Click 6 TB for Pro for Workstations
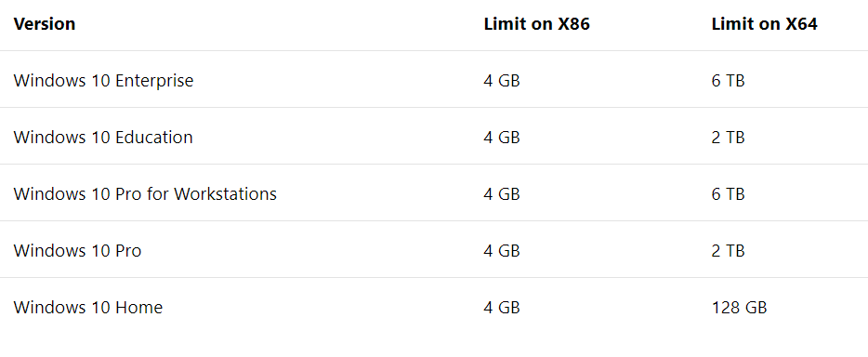 point(728,194)
